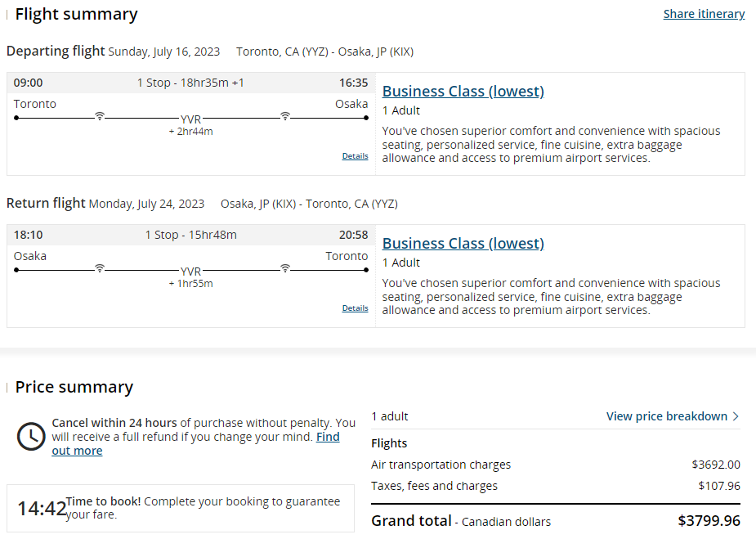Click second Wi-Fi icon on departing flight
Image resolution: width=756 pixels, height=539 pixels.
pos(285,116)
